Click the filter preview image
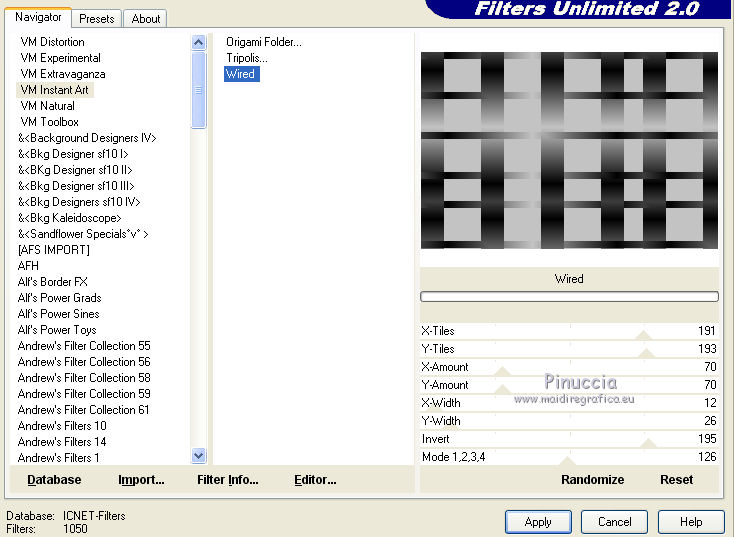 [x=569, y=150]
